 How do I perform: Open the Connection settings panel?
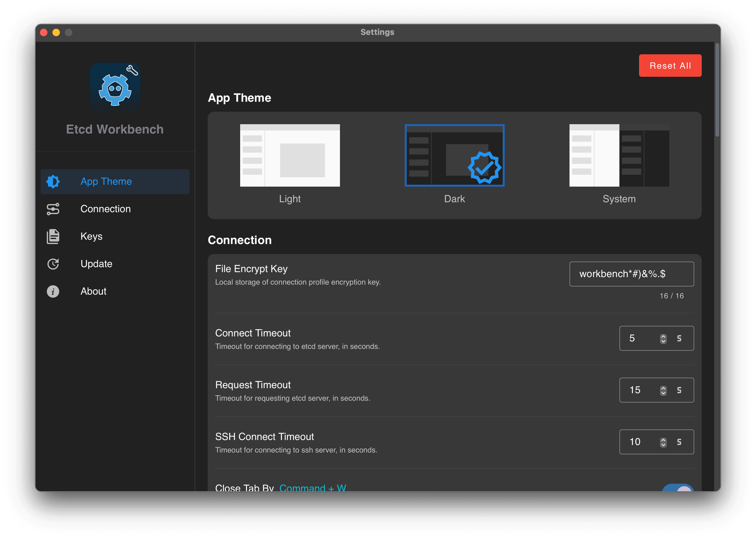[105, 208]
